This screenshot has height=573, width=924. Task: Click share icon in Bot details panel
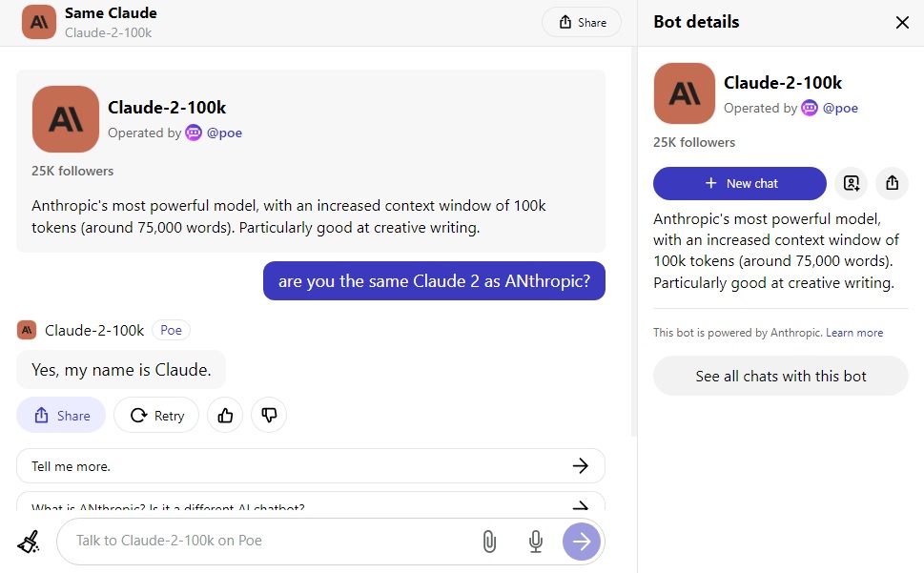tap(892, 183)
